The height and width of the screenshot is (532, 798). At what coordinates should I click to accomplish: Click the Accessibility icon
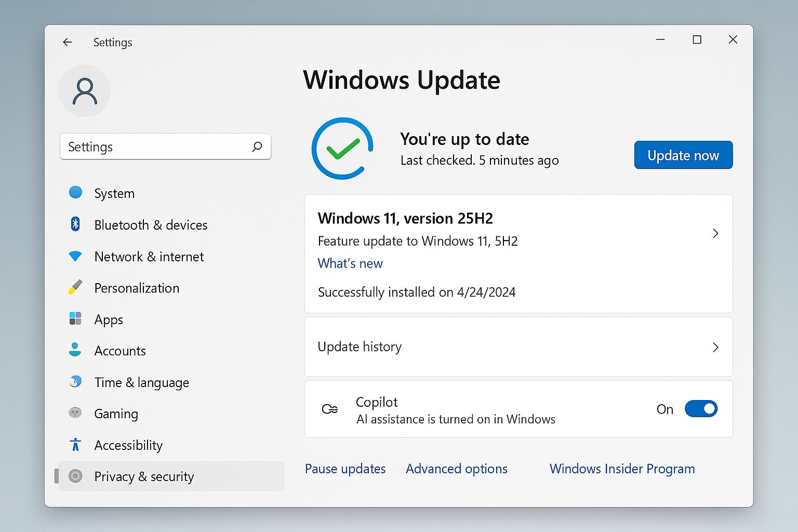click(x=75, y=445)
